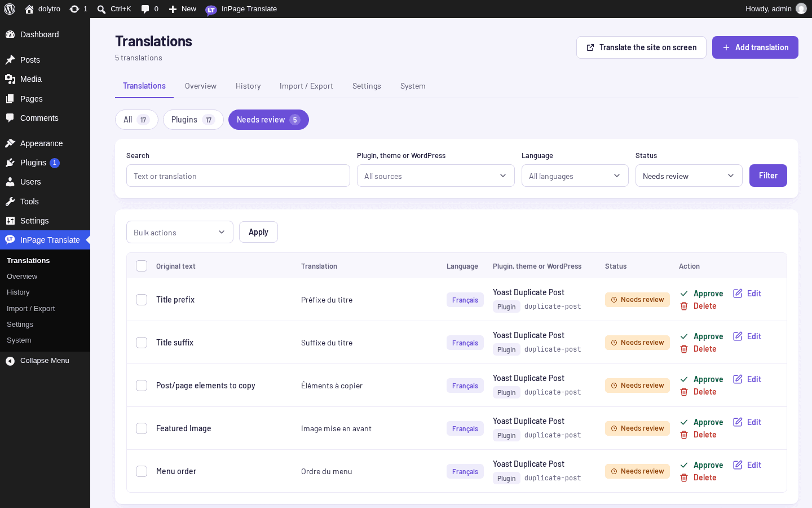Delete the Post/page elements to copy translation
The image size is (812, 508).
click(698, 392)
